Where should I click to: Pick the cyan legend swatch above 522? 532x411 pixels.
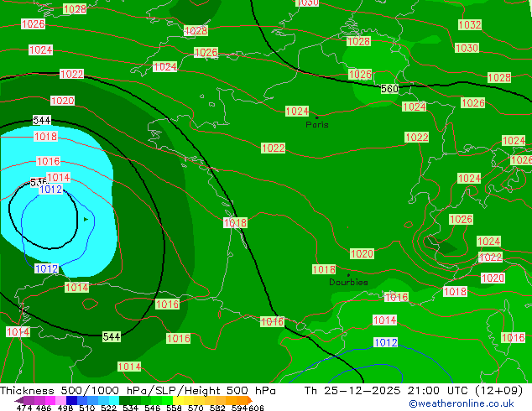click(114, 400)
